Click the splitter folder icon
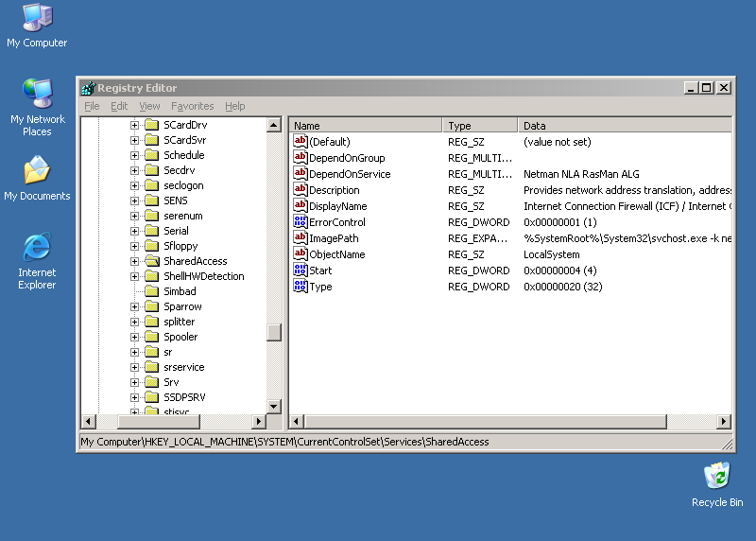 (152, 322)
